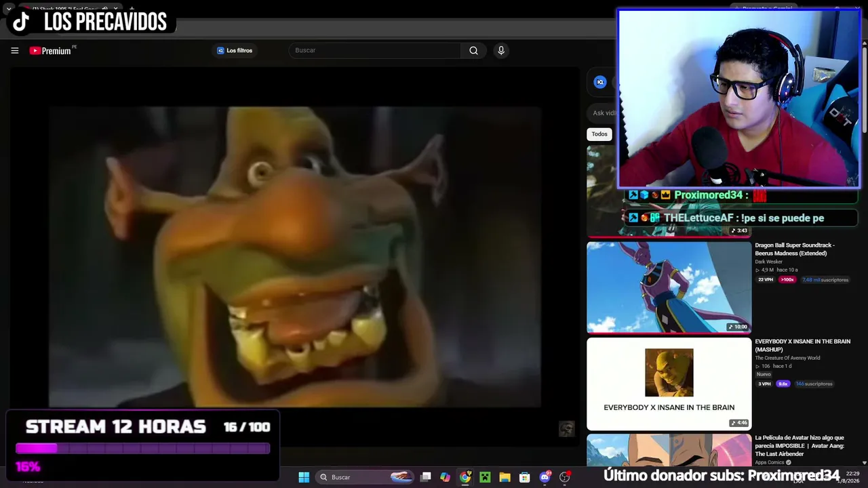Switch to Chrome in the taskbar
Screen dimensions: 868x488
tap(465, 477)
